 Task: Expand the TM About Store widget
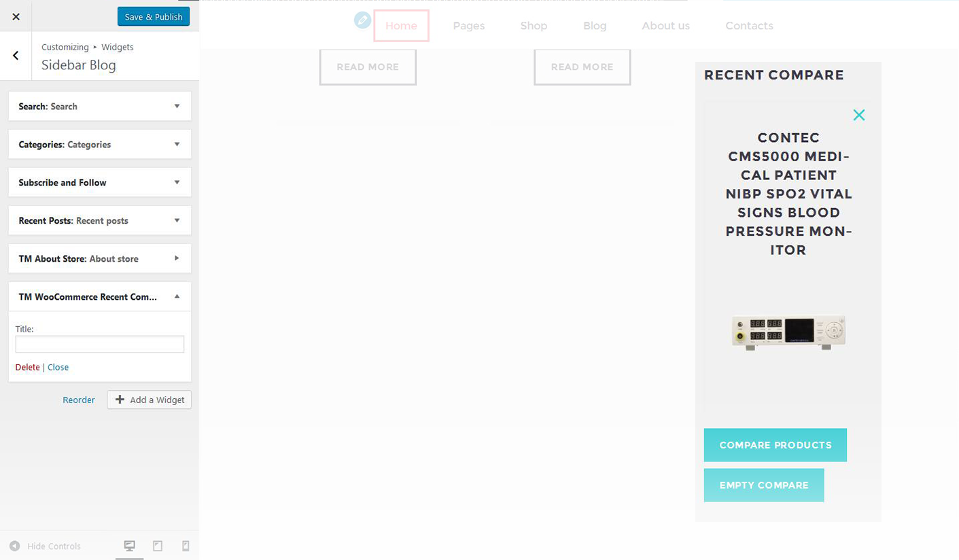tap(177, 258)
